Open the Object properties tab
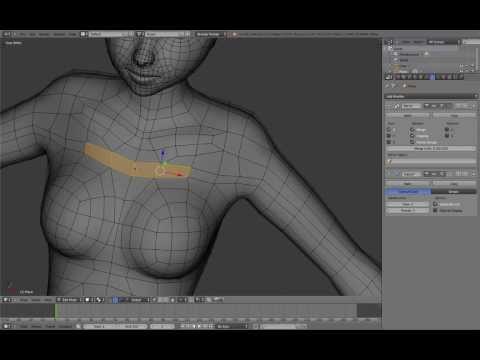The width and height of the screenshot is (480, 360). coord(421,76)
